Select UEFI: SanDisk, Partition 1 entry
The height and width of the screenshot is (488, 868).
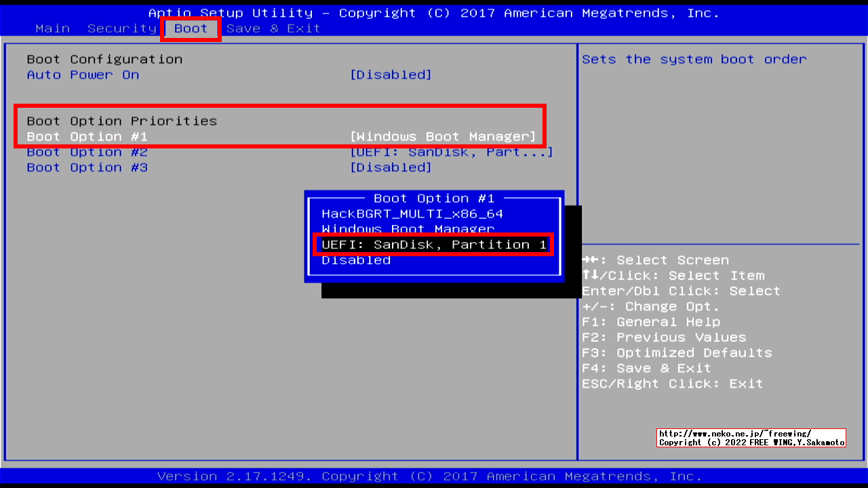[434, 245]
